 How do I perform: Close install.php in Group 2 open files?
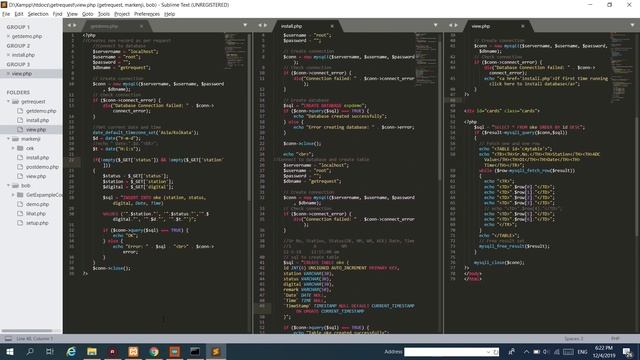(x=8, y=55)
